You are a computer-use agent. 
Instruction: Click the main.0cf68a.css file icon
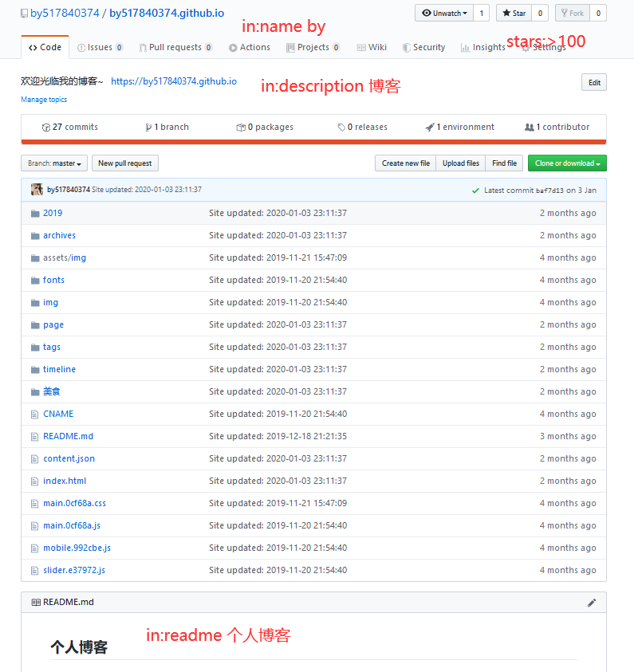coord(35,504)
